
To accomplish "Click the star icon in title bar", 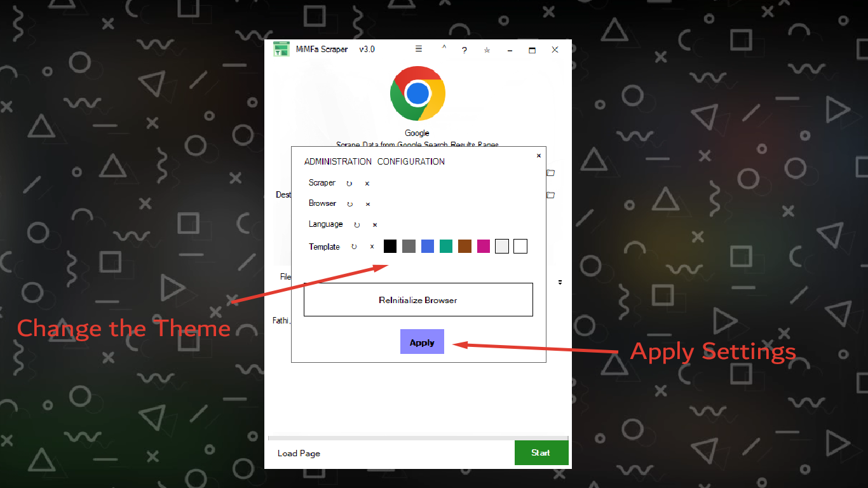I will (x=487, y=50).
